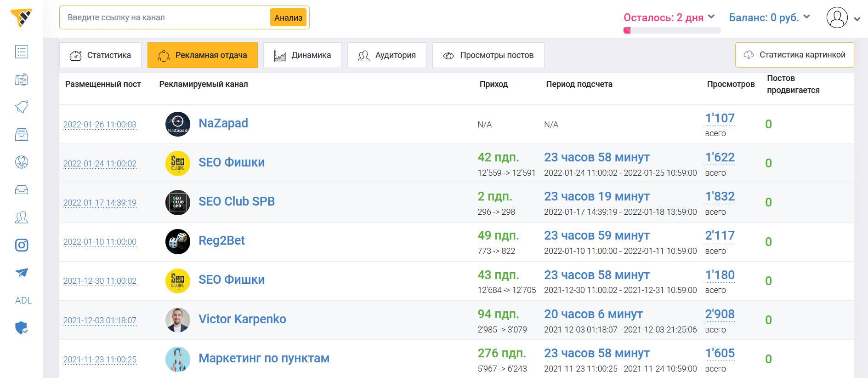Open the list icon at sidebar top
This screenshot has height=378, width=868.
tap(22, 52)
